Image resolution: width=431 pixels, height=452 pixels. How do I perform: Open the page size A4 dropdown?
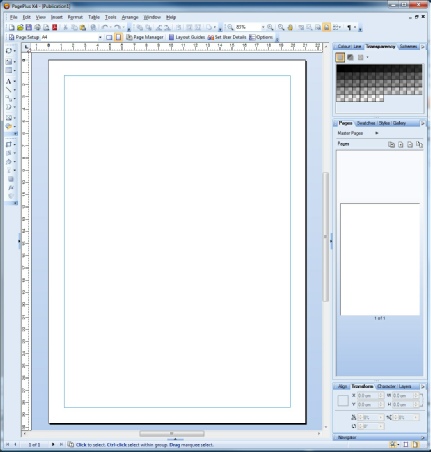[100, 37]
